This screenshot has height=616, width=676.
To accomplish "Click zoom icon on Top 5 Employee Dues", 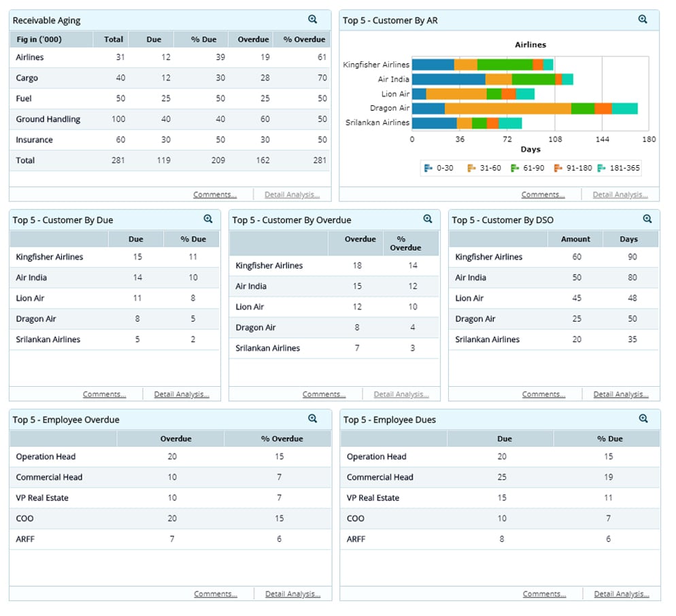I will [x=643, y=419].
